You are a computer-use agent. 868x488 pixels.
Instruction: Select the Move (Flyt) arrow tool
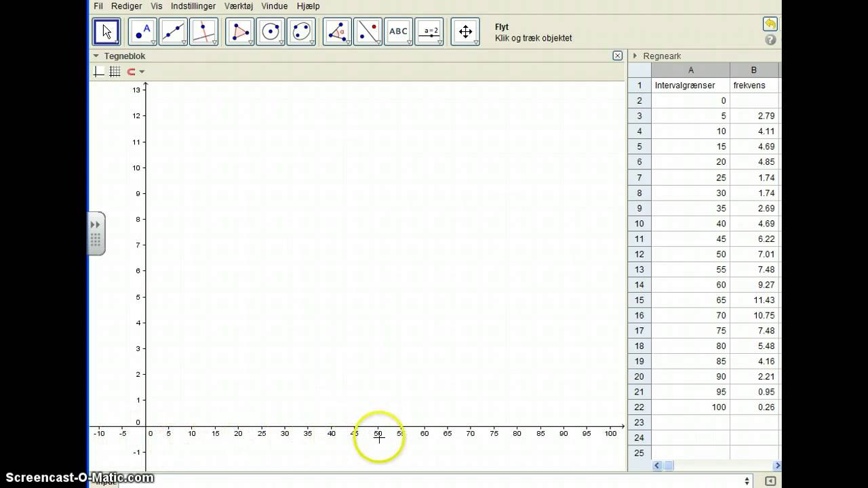point(106,32)
